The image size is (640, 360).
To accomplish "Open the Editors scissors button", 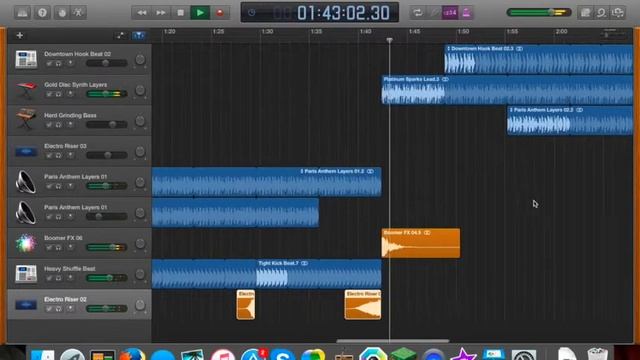I will (x=78, y=13).
